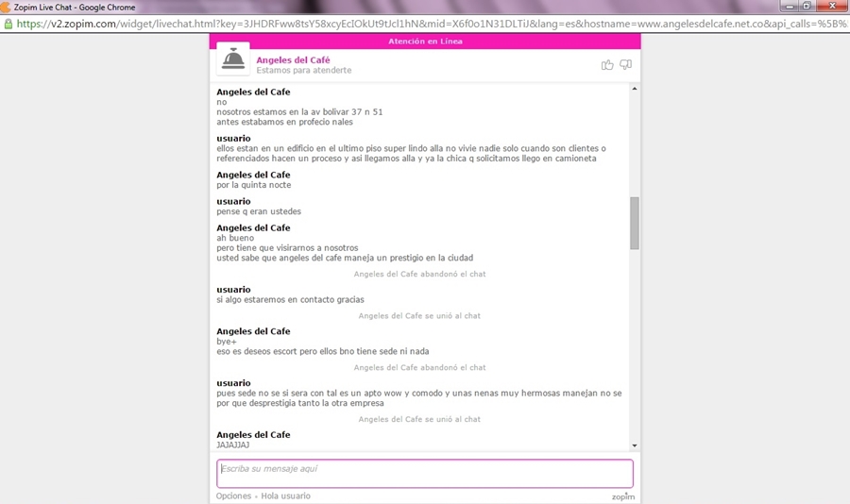Click the Hola usuario link
Screen dimensions: 850x504
[x=285, y=496]
